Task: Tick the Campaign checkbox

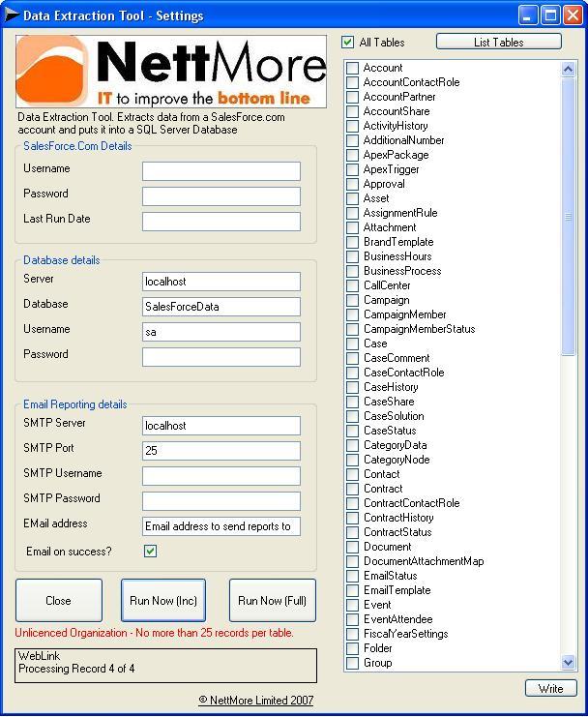Action: [x=352, y=300]
